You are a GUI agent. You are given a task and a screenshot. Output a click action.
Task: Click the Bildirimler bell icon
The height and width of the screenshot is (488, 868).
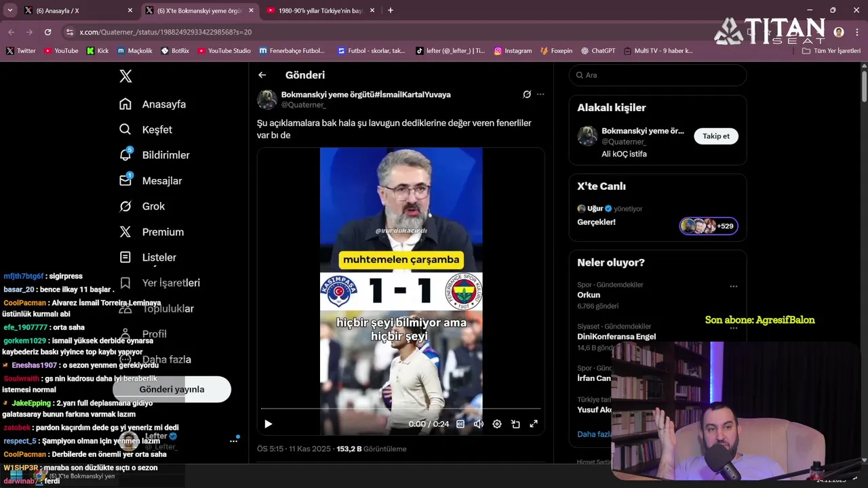(x=125, y=155)
